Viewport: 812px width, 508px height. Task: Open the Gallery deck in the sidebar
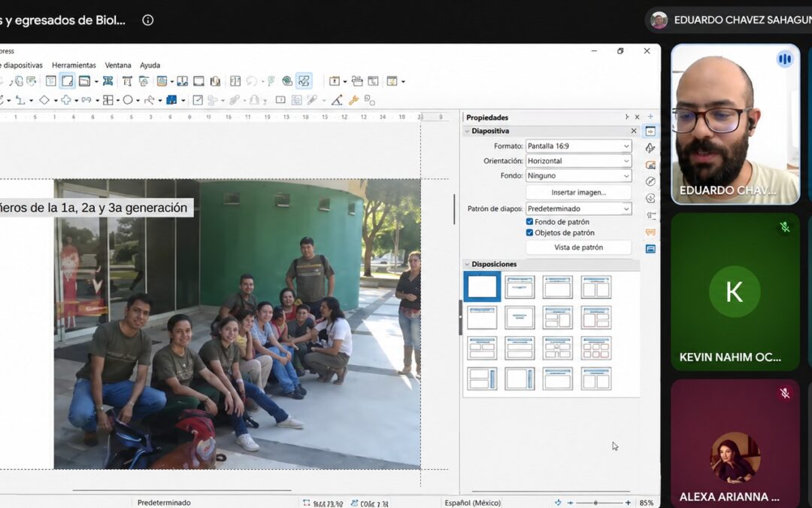click(650, 165)
